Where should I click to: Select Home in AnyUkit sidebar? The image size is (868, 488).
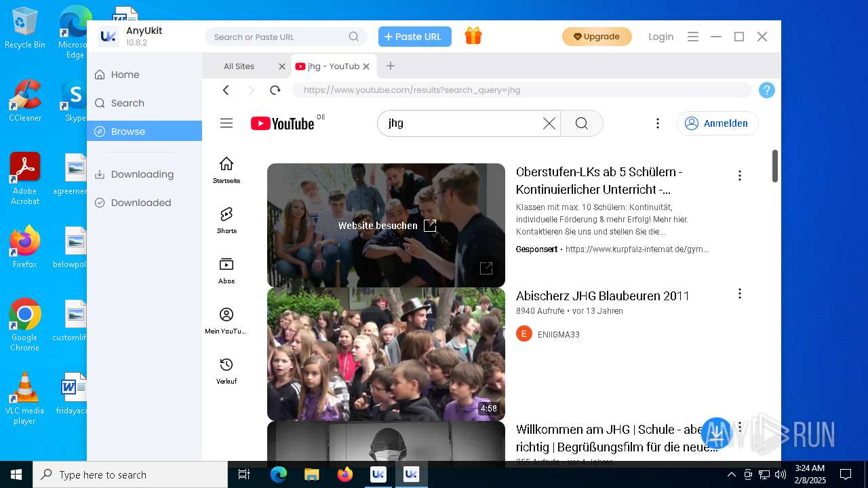point(144,75)
